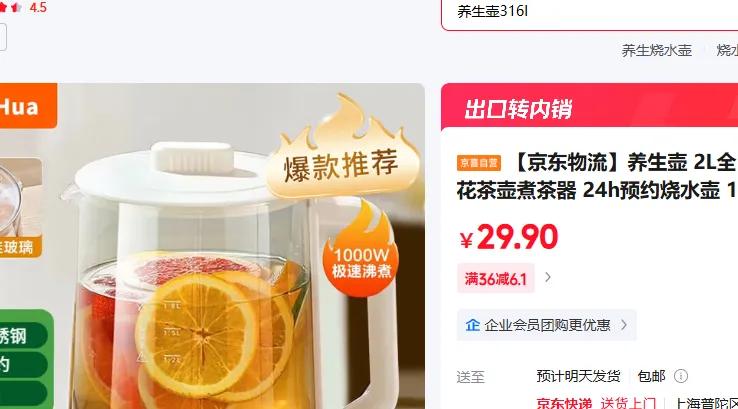Expand 企业会员团购更优惠 arrow
738x409 pixels.
624,325
